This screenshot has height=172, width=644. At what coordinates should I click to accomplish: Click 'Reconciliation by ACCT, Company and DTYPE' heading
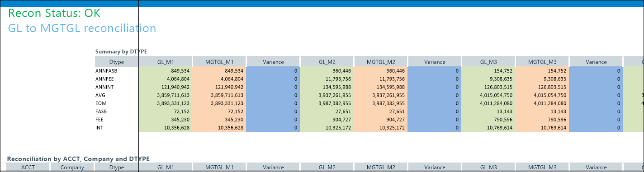click(x=78, y=159)
